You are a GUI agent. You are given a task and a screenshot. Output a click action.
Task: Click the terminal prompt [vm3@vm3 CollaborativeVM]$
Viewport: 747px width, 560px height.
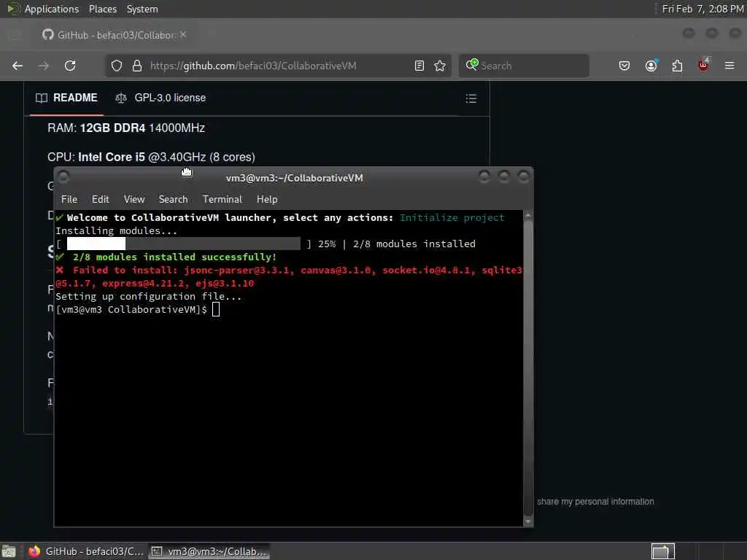131,309
